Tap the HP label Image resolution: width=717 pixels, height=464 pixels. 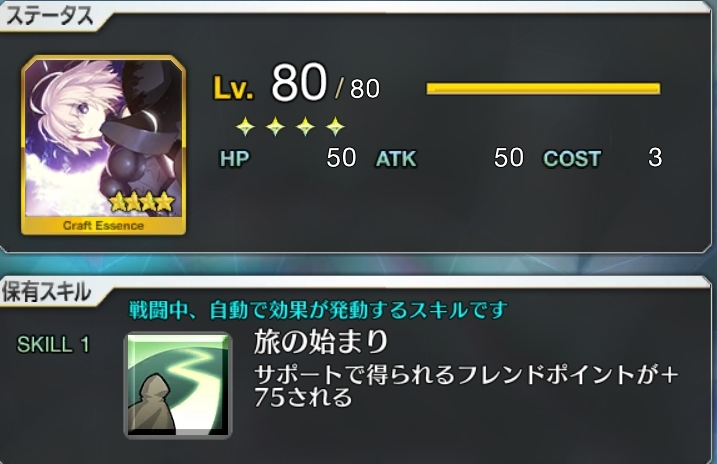[x=235, y=159]
